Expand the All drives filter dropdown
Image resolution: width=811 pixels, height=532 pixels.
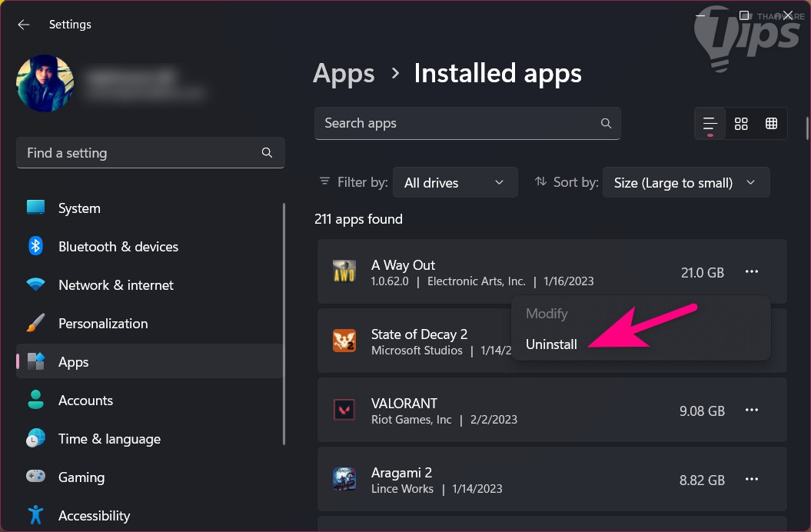point(454,183)
